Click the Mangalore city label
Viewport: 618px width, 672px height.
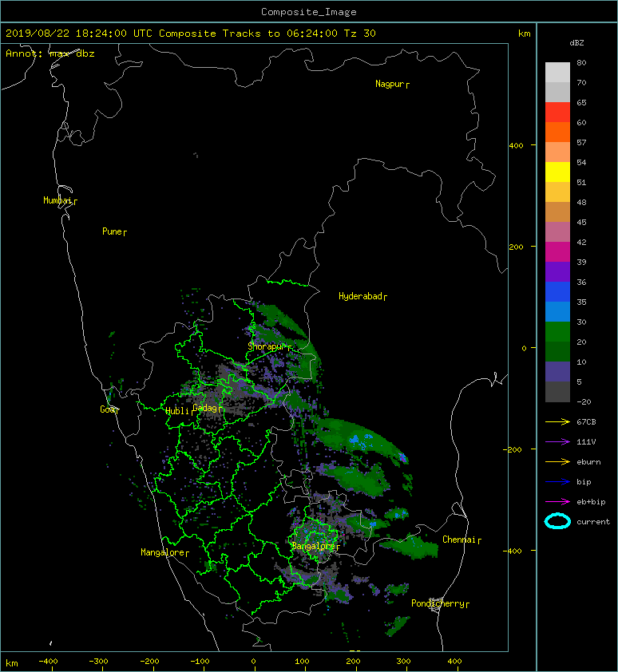[163, 552]
